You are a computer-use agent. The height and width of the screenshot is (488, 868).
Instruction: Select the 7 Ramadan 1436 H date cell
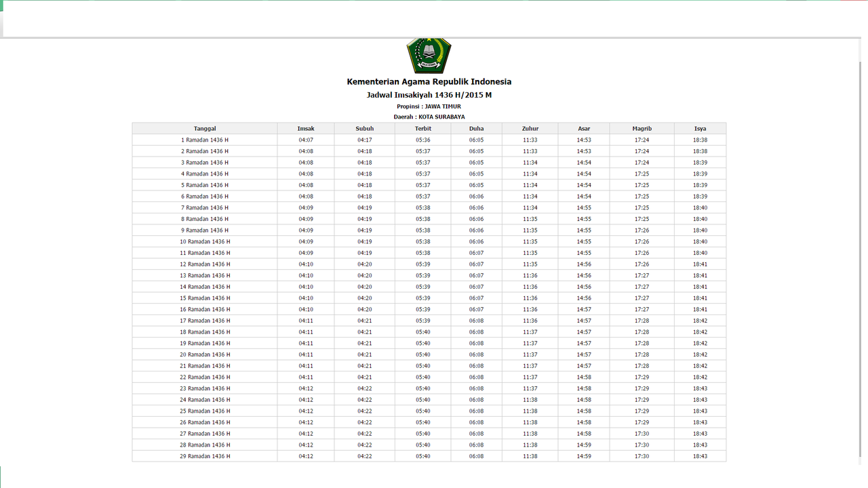pos(205,208)
